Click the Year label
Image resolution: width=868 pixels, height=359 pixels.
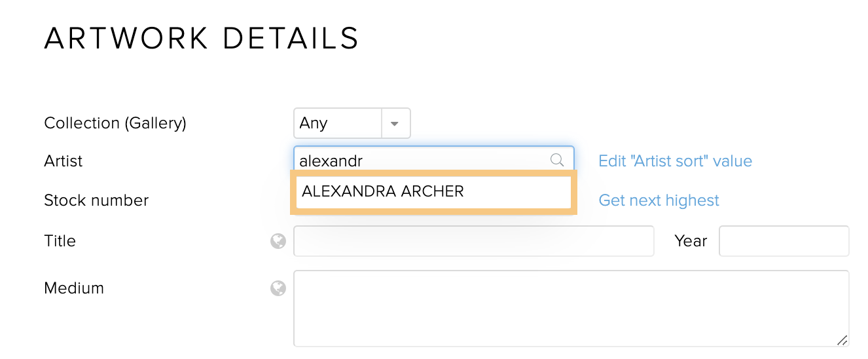[x=691, y=241]
